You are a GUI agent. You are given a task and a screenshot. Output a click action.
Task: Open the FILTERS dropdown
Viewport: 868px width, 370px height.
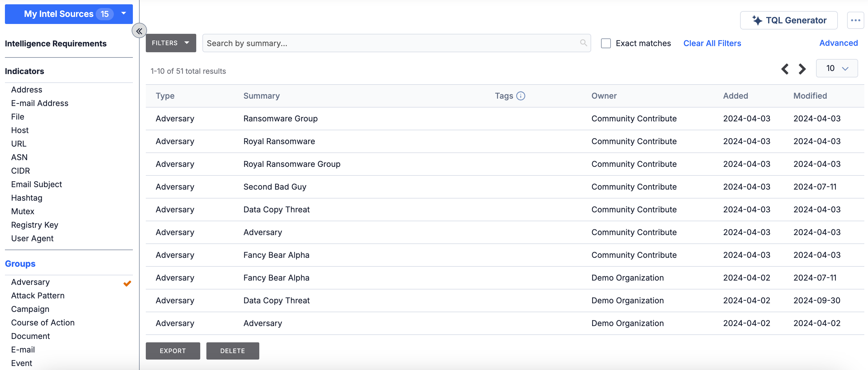pyautogui.click(x=170, y=43)
